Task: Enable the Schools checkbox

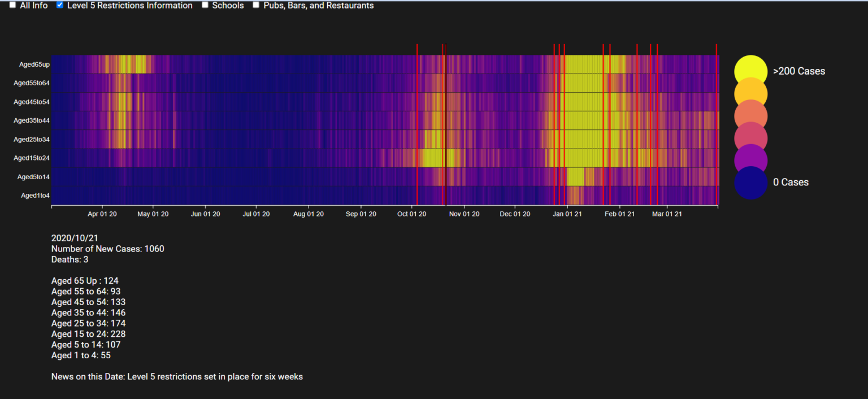Action: (206, 5)
